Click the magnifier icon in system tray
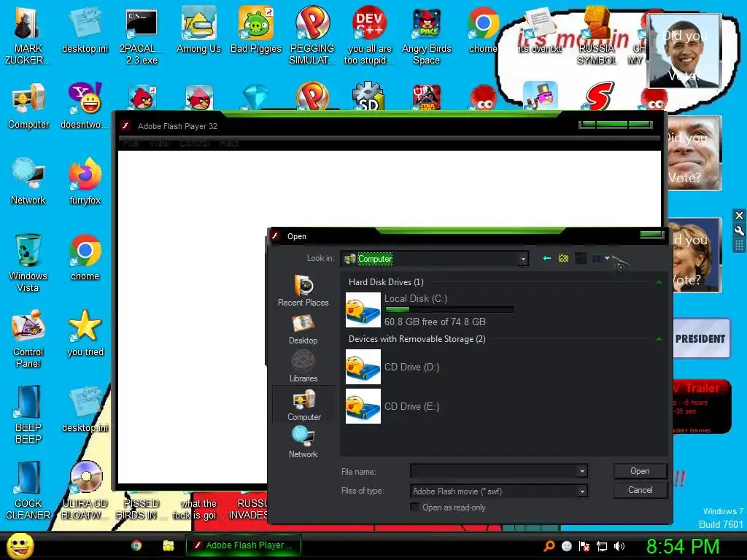Viewport: 747px width, 560px height. point(549,545)
